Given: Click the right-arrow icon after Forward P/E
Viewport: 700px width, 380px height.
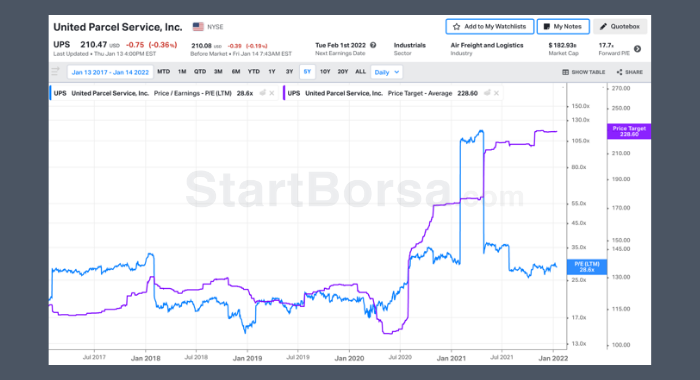Looking at the screenshot, I should [638, 49].
